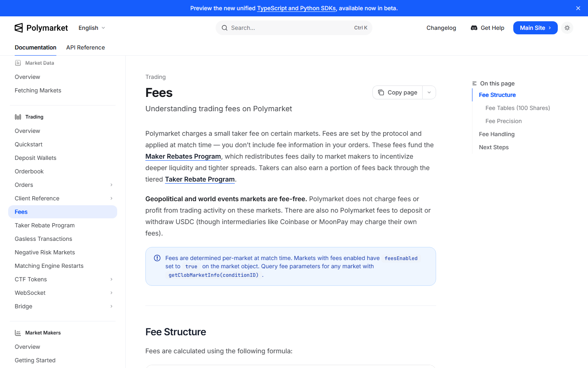Expand the Bridge sidebar section
The image size is (588, 368).
click(x=111, y=306)
